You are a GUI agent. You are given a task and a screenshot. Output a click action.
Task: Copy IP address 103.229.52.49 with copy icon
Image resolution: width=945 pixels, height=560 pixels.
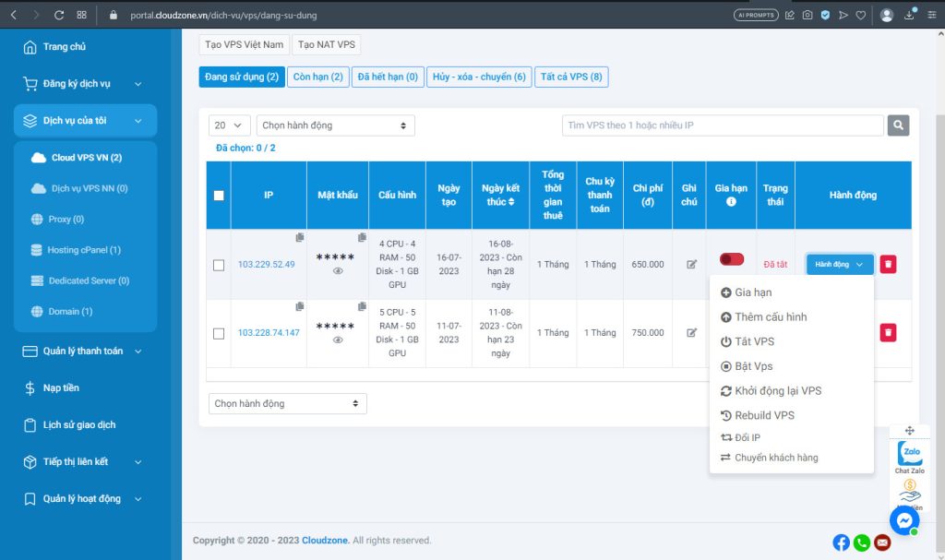300,238
